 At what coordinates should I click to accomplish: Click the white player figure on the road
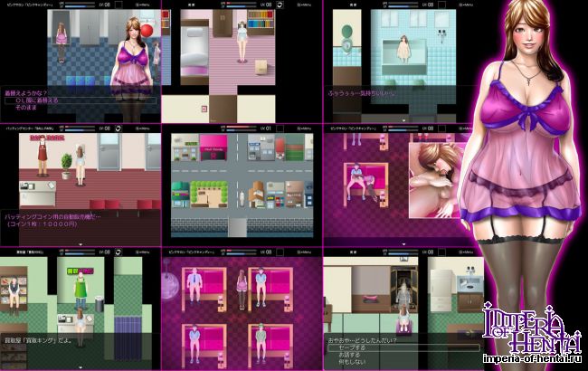pos(242,198)
